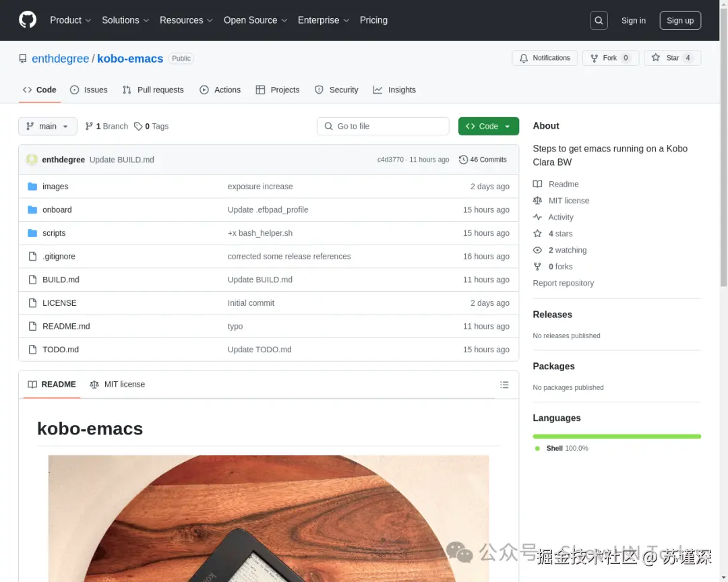Image resolution: width=728 pixels, height=582 pixels.
Task: Click the notifications bell icon
Action: [524, 58]
